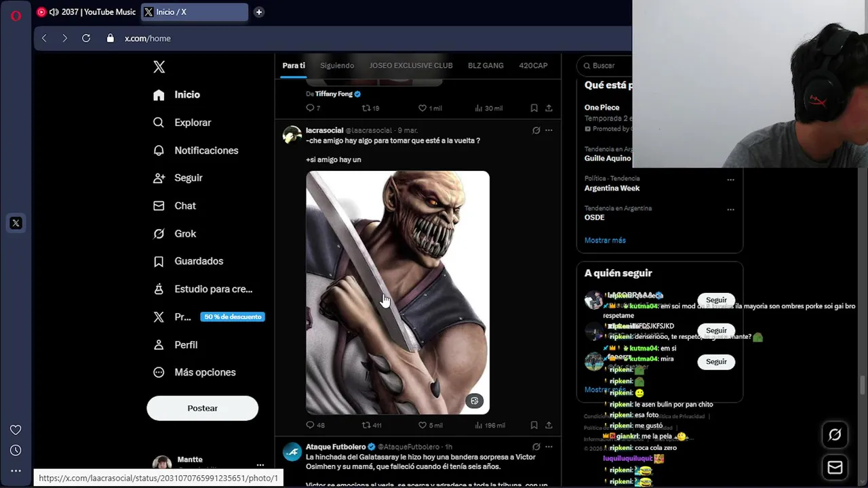Open lacrasocial profile avatar

pyautogui.click(x=292, y=134)
